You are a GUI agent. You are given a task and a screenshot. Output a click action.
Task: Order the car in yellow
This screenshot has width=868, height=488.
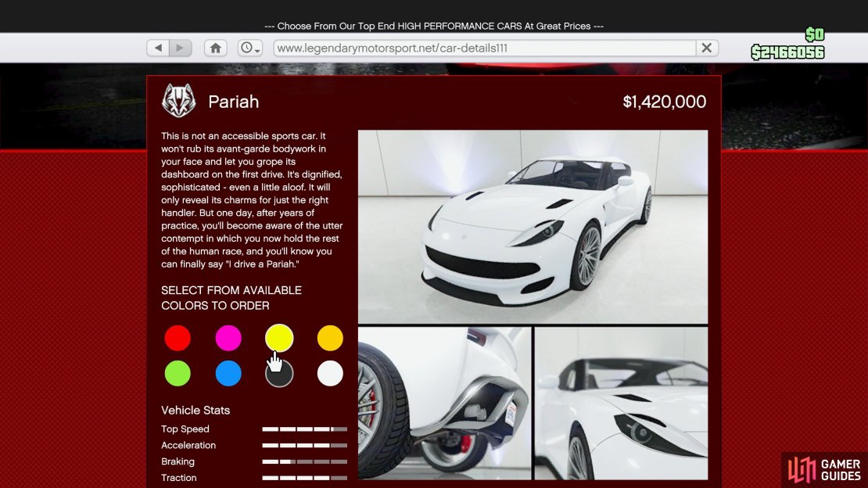coord(279,338)
